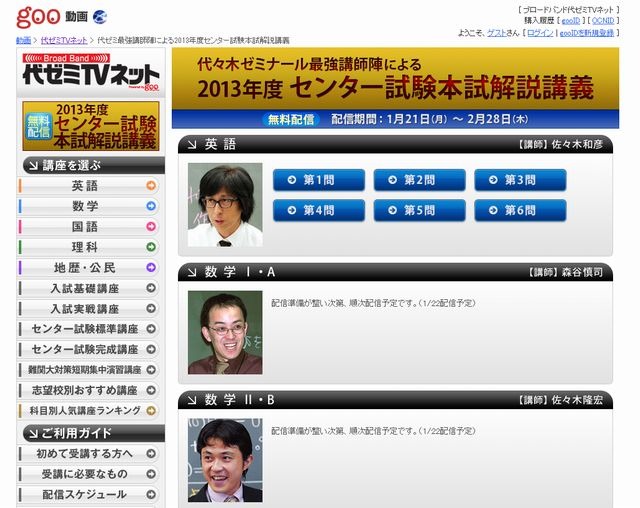This screenshot has height=508, width=640.
Task: Play English 第6問 explanation
Action: pos(520,211)
